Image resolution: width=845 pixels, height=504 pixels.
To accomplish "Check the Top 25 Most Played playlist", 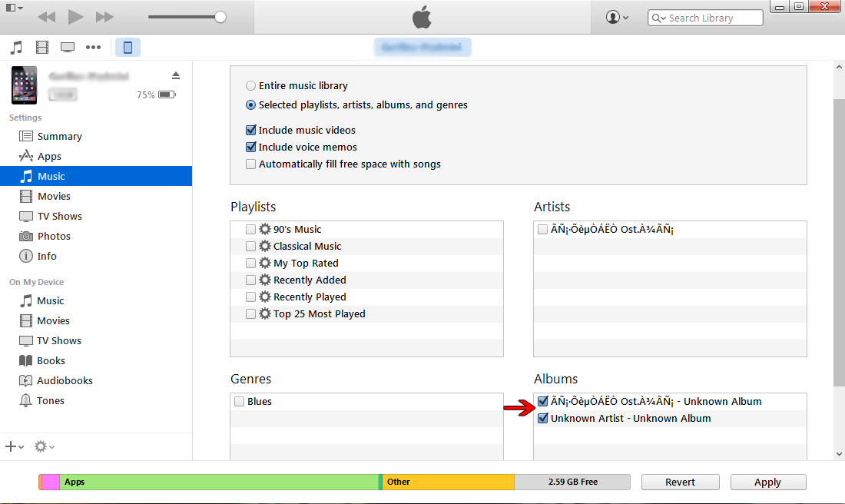I will (250, 313).
